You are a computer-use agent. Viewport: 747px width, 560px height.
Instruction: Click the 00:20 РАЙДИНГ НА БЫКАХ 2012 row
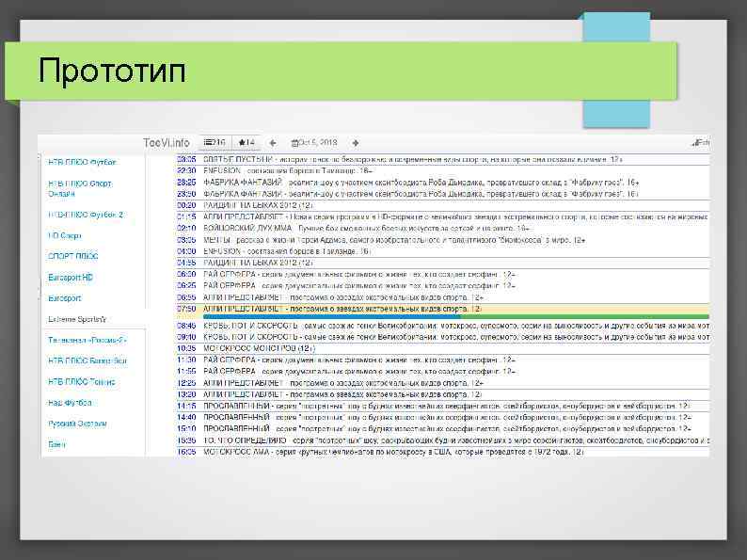[x=442, y=205]
